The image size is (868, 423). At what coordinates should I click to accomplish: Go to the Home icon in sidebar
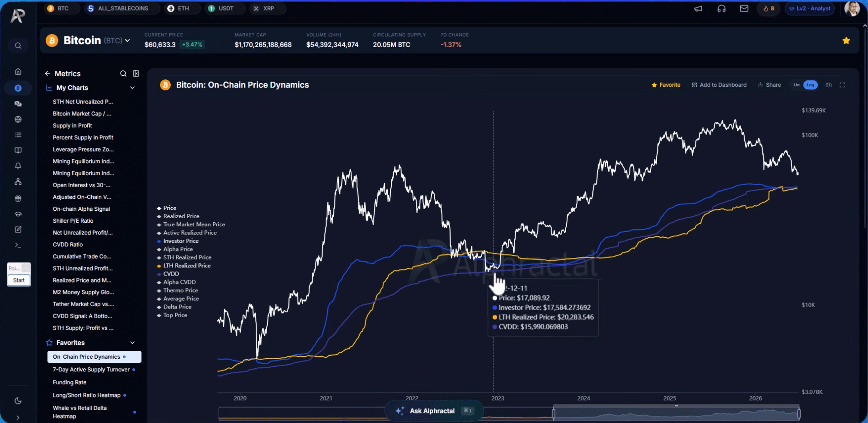18,72
